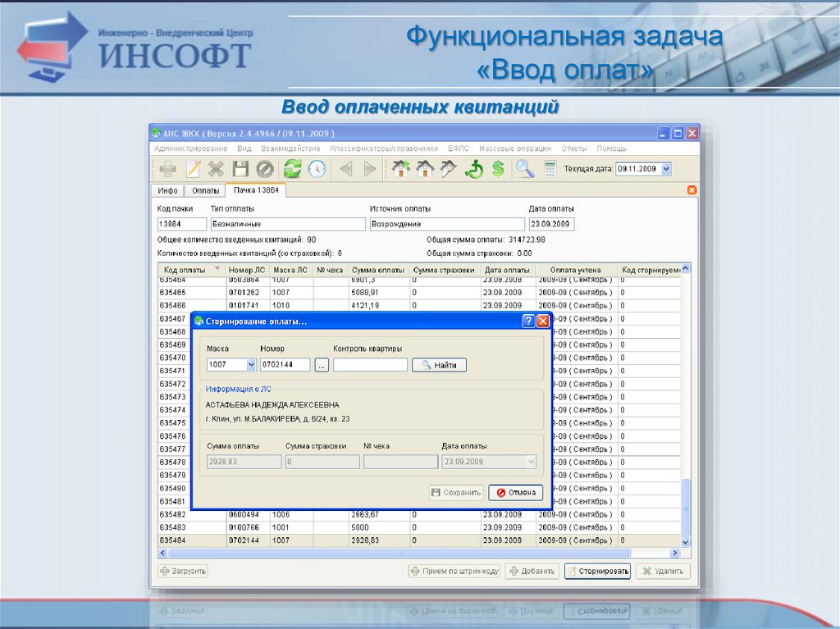Open the Массовые операции menu
840x629 pixels.
coord(515,148)
